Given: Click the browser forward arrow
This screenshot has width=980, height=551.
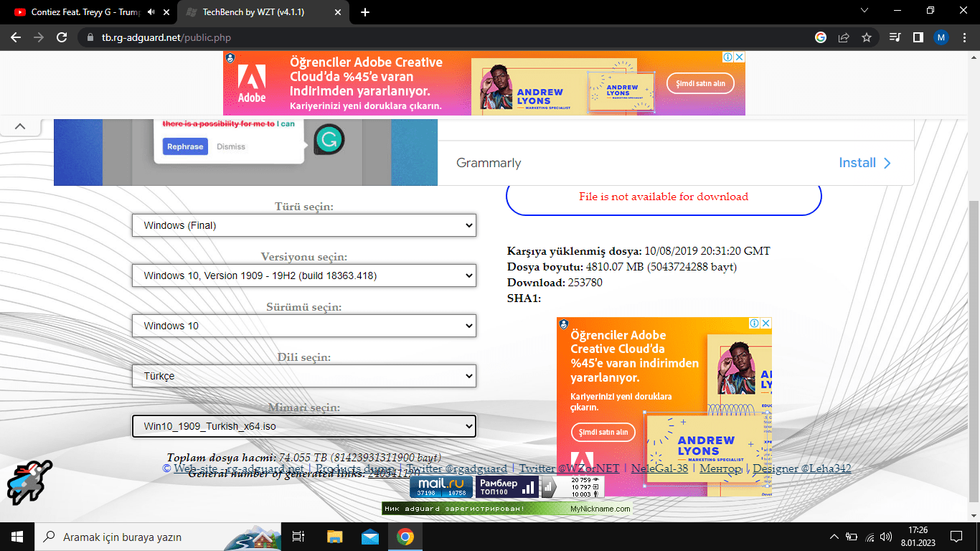Looking at the screenshot, I should [x=39, y=37].
